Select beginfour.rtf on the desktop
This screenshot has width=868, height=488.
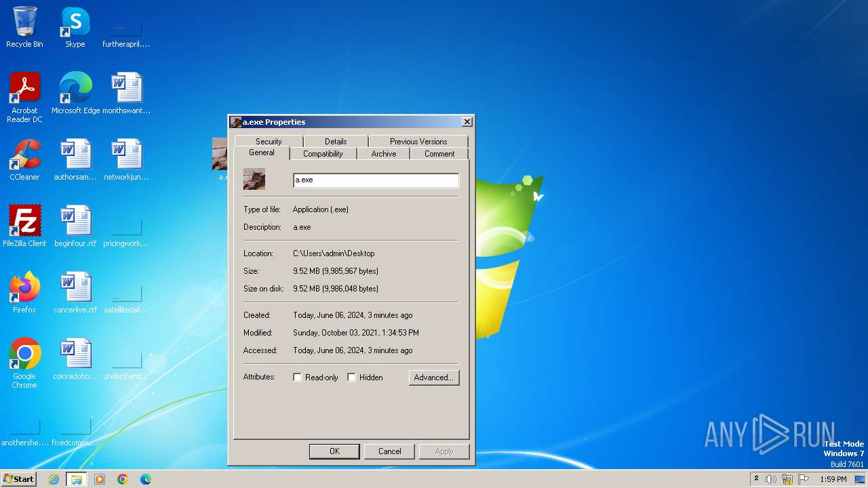(75, 226)
